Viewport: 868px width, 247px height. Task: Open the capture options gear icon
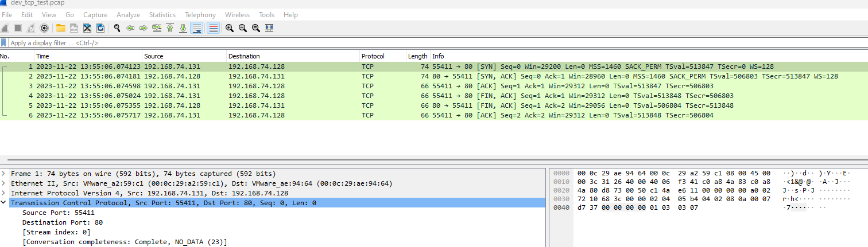44,28
